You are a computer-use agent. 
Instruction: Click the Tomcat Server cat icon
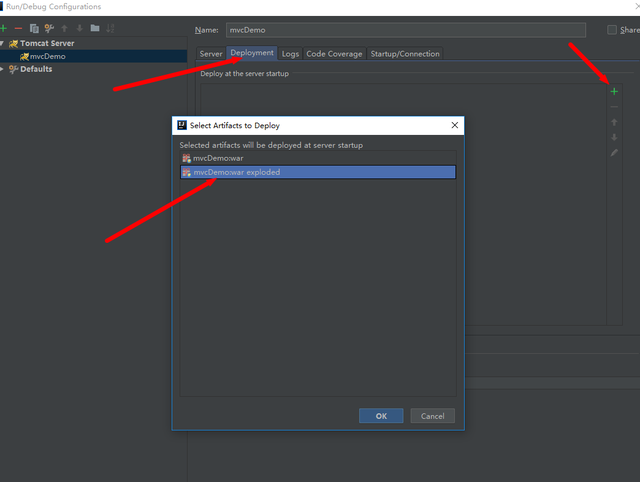(13, 44)
